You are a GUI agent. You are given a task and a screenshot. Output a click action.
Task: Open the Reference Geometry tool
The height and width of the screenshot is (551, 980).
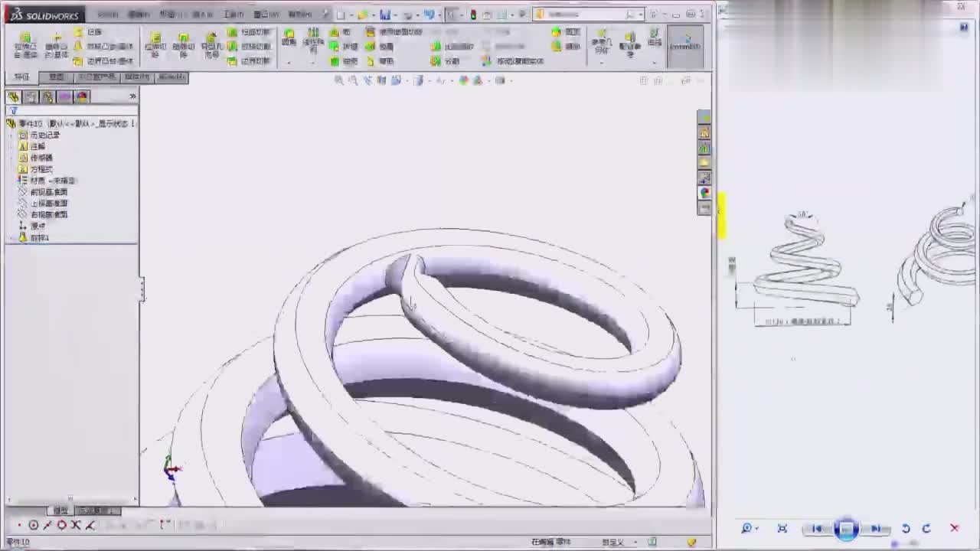click(602, 42)
